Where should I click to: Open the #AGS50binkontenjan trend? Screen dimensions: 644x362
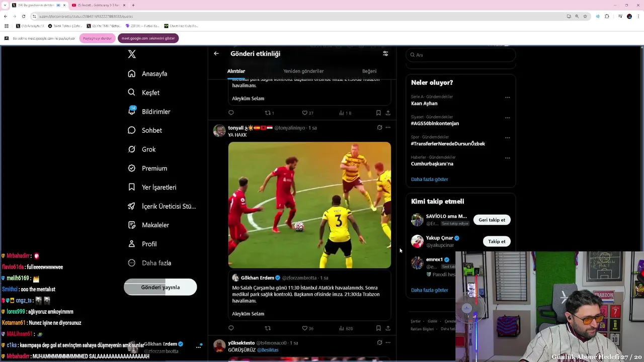point(435,124)
